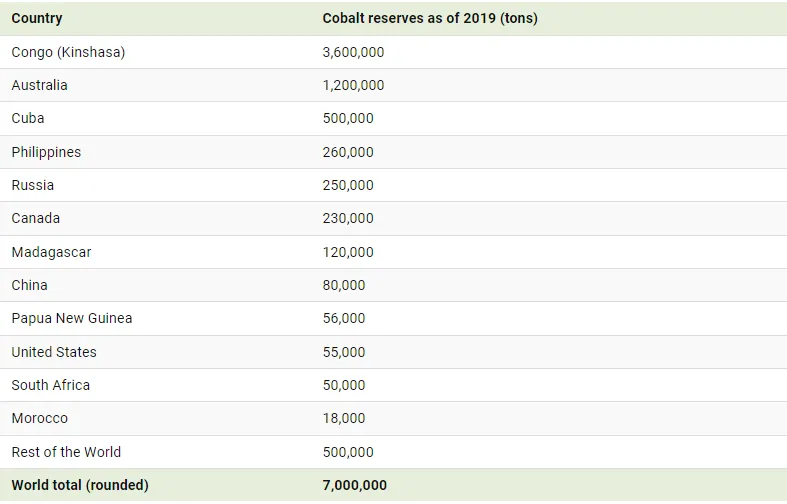Click the "World total (rounded)" cell
Viewport: 787px width, 504px height.
point(80,485)
